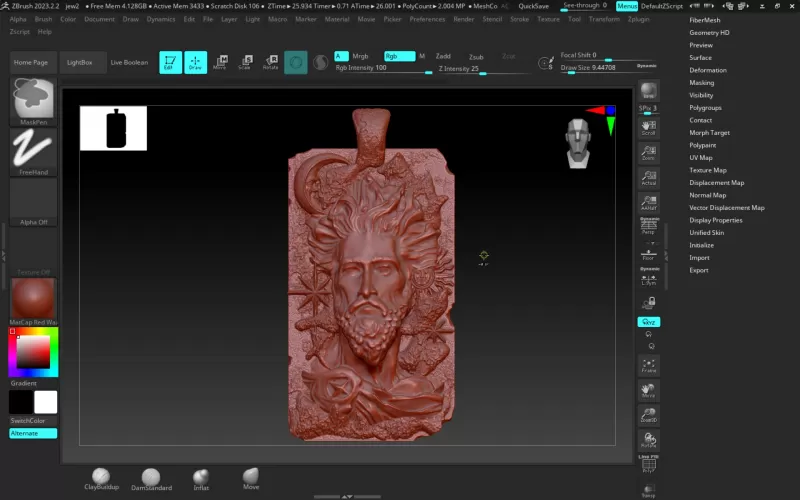Toggle the Zsub mode
Screen dimensions: 800x500
[x=476, y=57]
